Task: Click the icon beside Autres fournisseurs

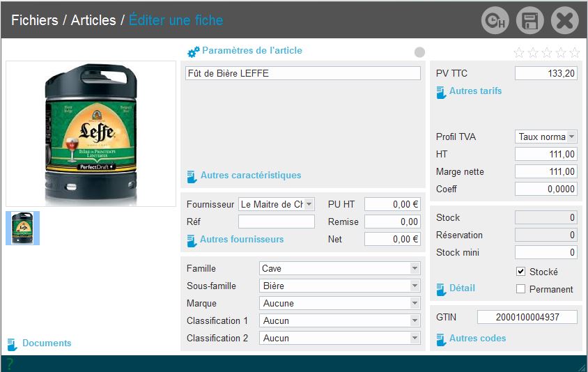Action: click(x=192, y=241)
